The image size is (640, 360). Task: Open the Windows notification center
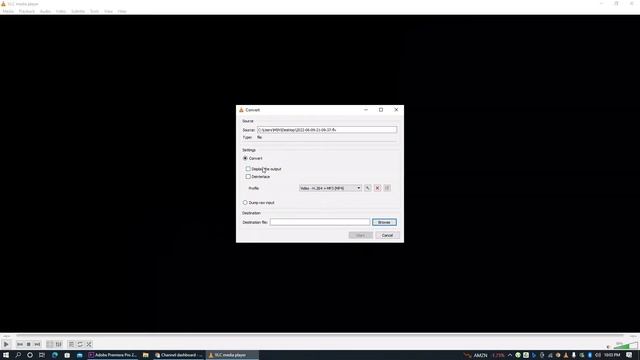coord(630,355)
